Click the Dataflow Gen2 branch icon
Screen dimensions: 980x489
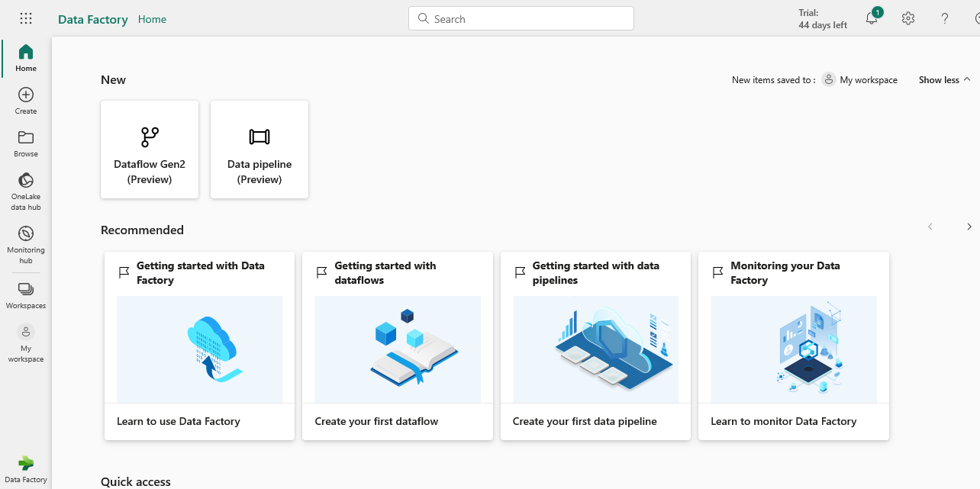pos(150,137)
